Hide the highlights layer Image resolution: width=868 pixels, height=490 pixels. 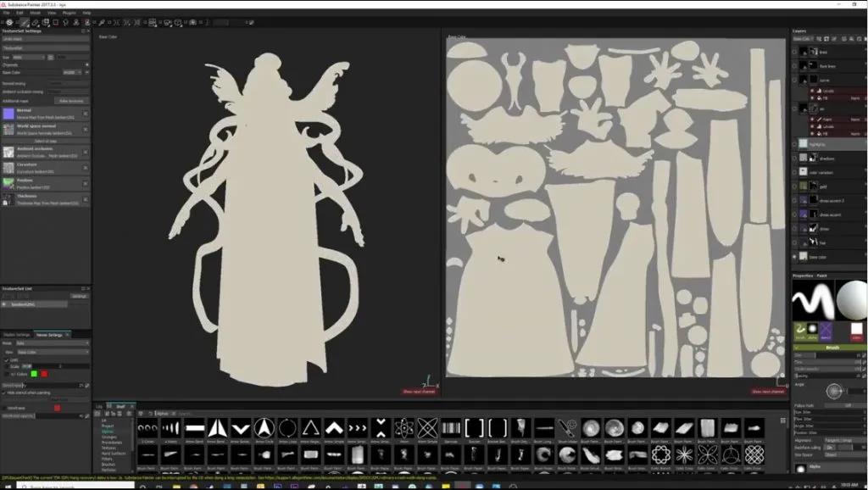click(794, 143)
